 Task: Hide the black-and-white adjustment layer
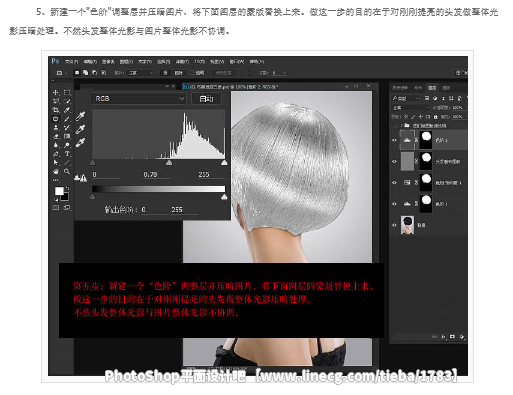[x=394, y=183]
